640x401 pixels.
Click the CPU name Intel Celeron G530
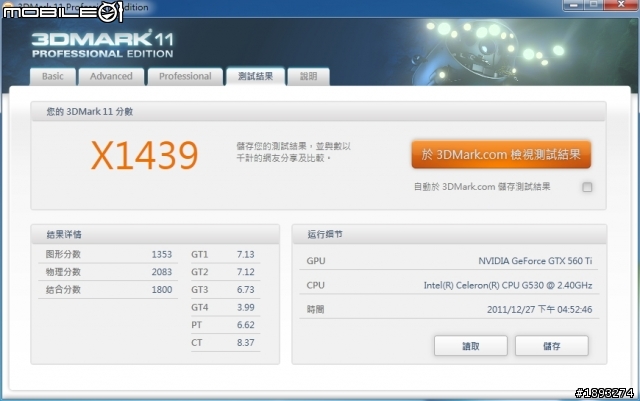tap(508, 285)
